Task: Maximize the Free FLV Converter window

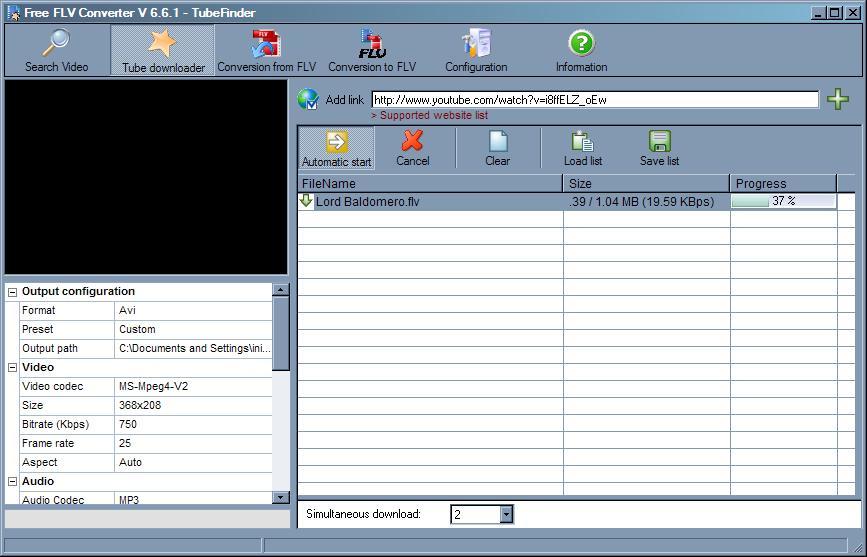Action: tap(835, 13)
